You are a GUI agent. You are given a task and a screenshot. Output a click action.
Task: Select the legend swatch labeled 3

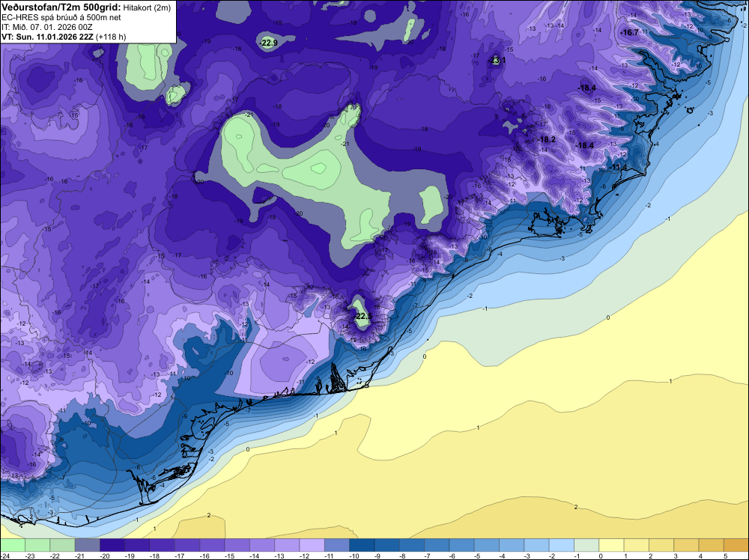pyautogui.click(x=686, y=545)
